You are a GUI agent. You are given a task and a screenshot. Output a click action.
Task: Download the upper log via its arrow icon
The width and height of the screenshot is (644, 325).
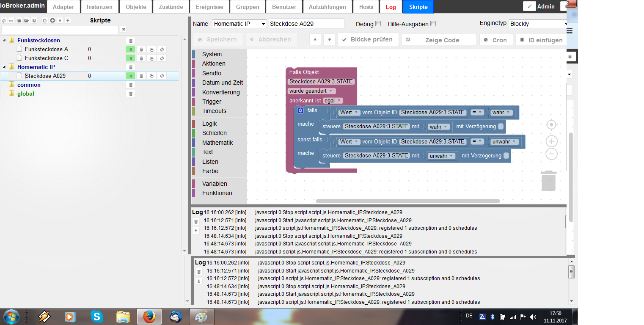coord(196,231)
